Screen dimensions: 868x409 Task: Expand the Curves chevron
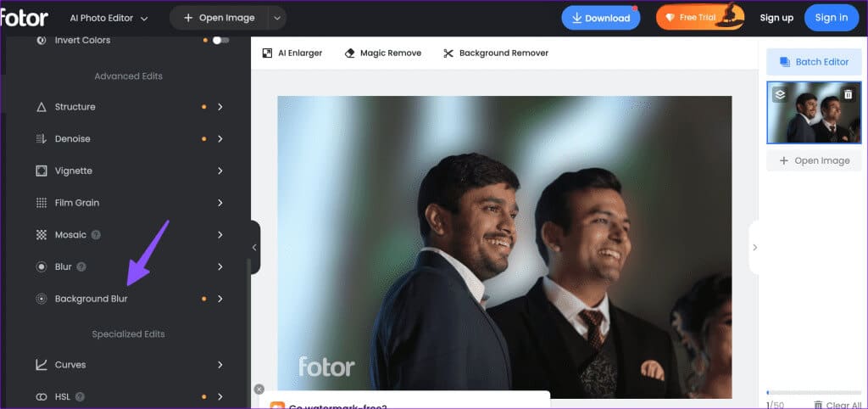(220, 365)
